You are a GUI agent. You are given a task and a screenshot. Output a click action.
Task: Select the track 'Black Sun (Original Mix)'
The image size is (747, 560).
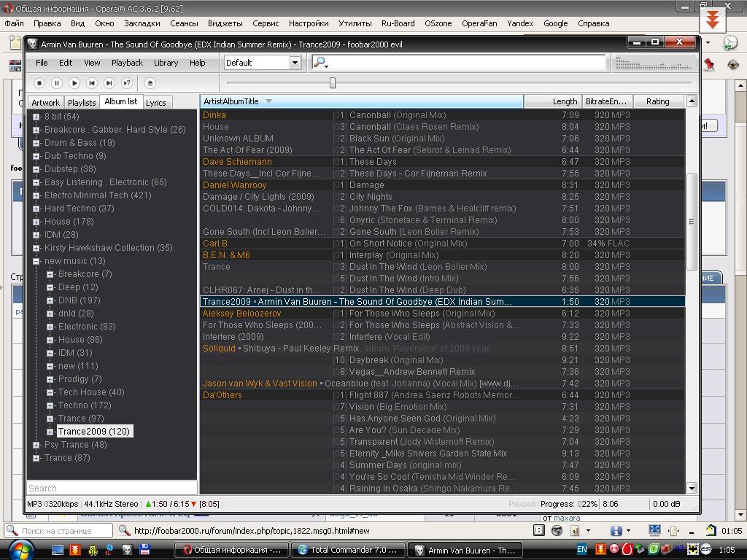[x=396, y=139]
